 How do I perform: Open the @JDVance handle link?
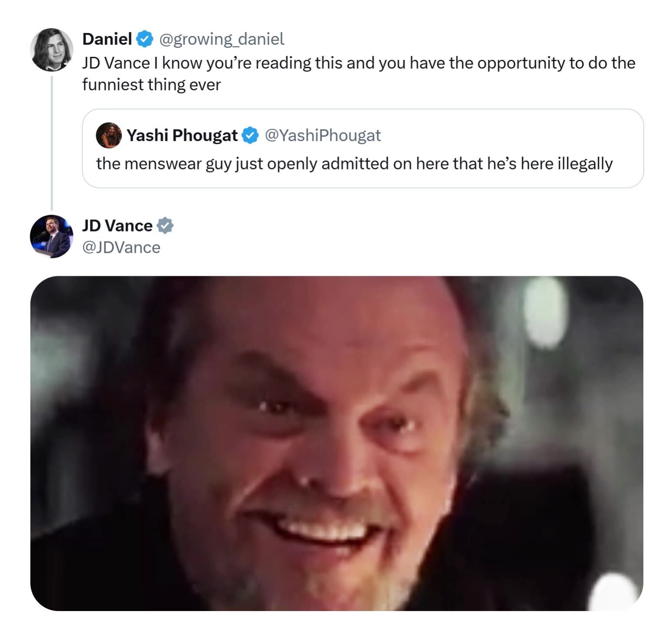[121, 248]
